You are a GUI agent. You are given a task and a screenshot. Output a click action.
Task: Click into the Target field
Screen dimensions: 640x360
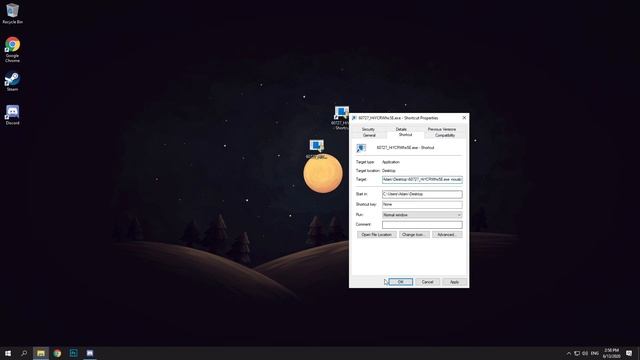coord(422,180)
